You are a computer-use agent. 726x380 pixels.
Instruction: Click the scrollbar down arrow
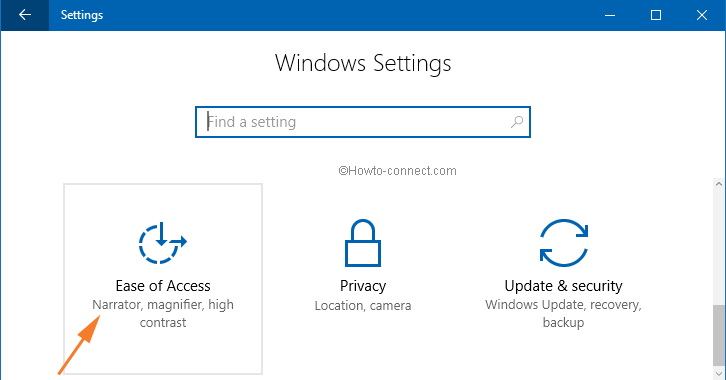tap(719, 374)
